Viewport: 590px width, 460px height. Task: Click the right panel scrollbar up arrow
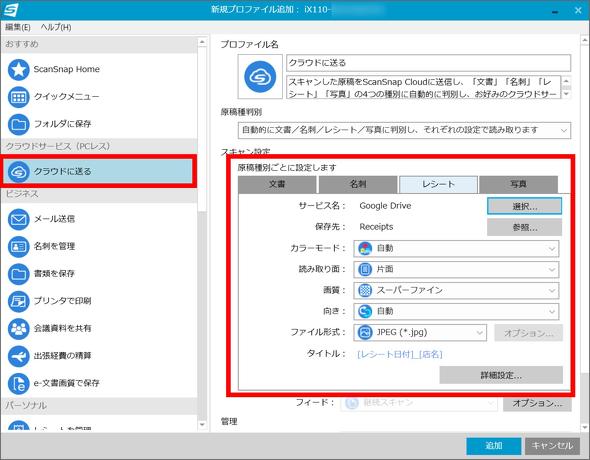click(x=585, y=40)
